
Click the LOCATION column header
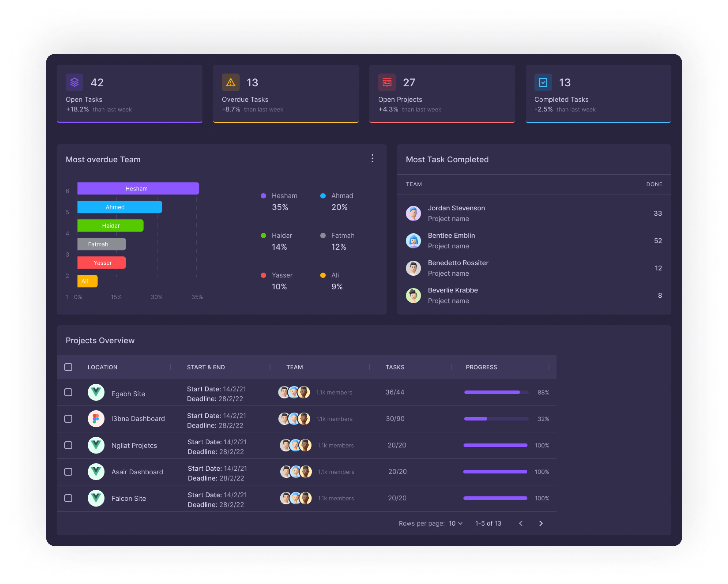[x=103, y=367]
